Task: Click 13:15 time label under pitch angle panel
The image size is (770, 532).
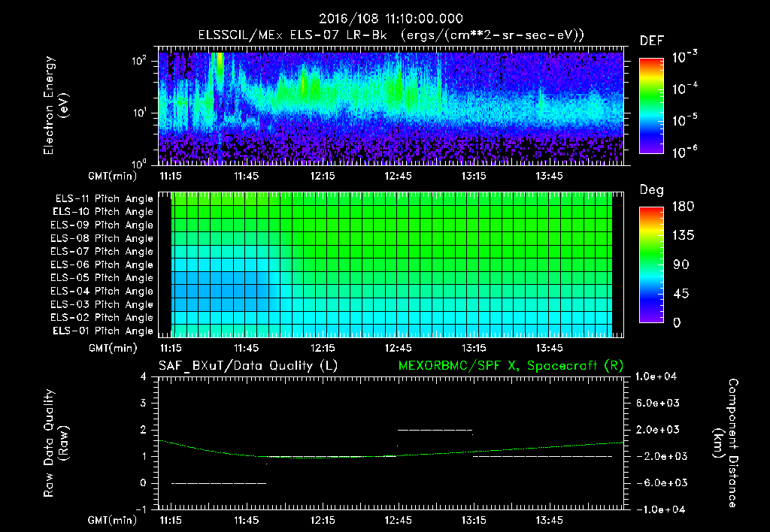Action: (x=474, y=349)
